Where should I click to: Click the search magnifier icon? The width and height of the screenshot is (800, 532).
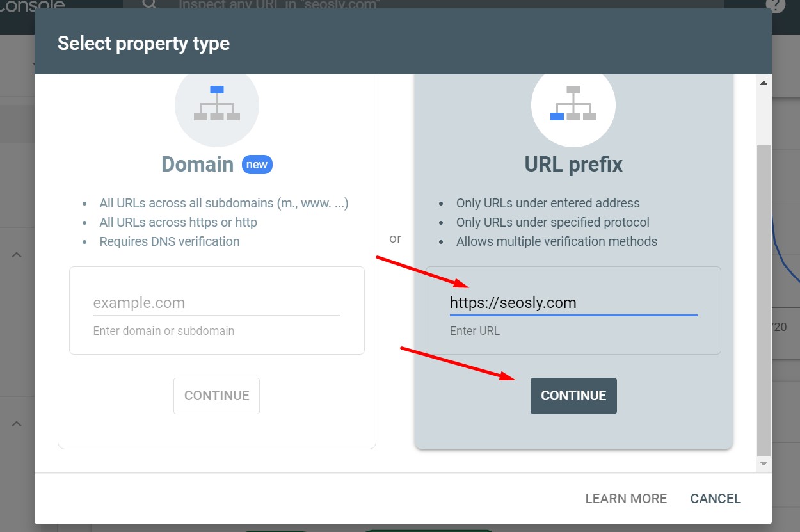[x=148, y=5]
